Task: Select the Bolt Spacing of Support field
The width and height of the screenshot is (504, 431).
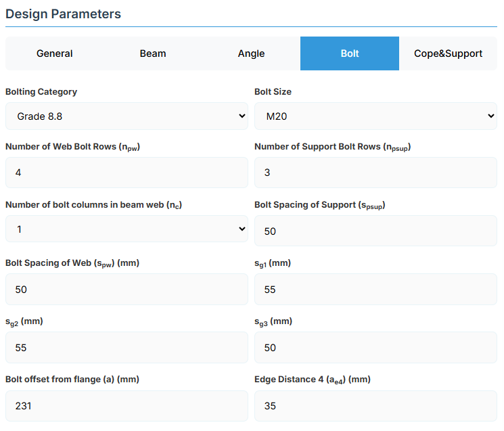Action: pyautogui.click(x=375, y=231)
